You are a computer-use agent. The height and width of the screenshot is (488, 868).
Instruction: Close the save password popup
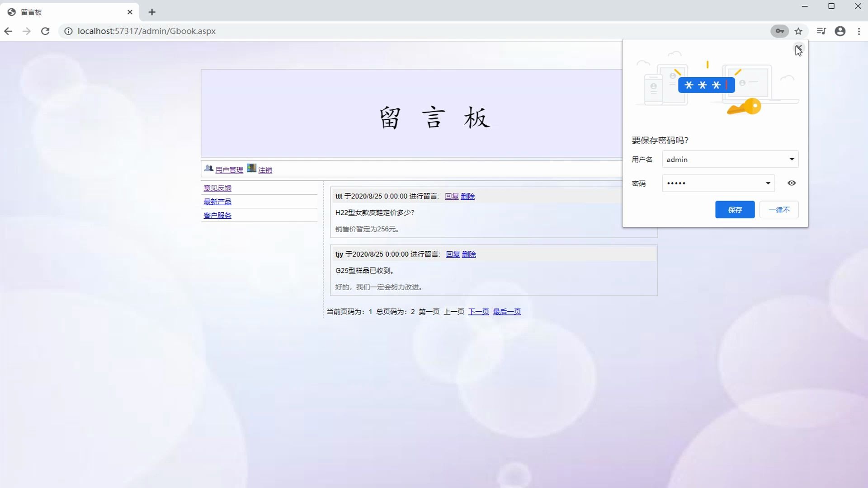point(799,47)
